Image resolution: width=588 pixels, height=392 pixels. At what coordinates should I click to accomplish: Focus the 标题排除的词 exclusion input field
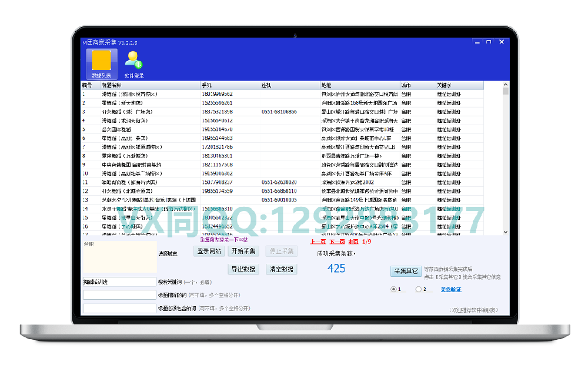(x=119, y=295)
